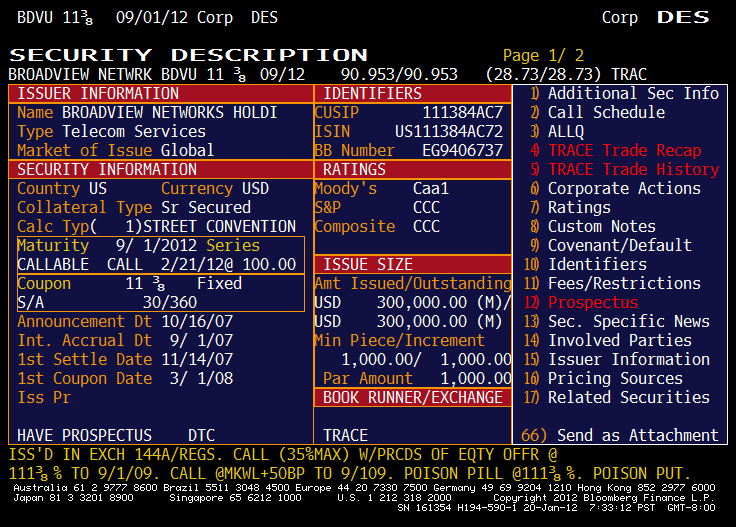Viewport: 736px width, 527px height.
Task: Click the ISSUER INFORMATION header
Action: (161, 93)
